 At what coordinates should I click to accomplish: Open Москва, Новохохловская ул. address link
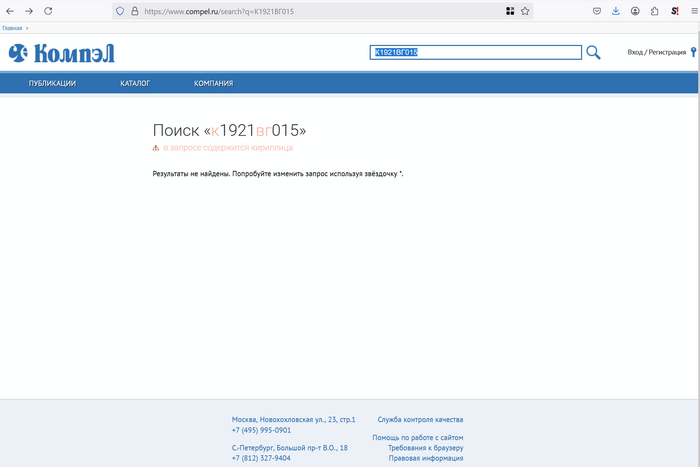point(293,420)
